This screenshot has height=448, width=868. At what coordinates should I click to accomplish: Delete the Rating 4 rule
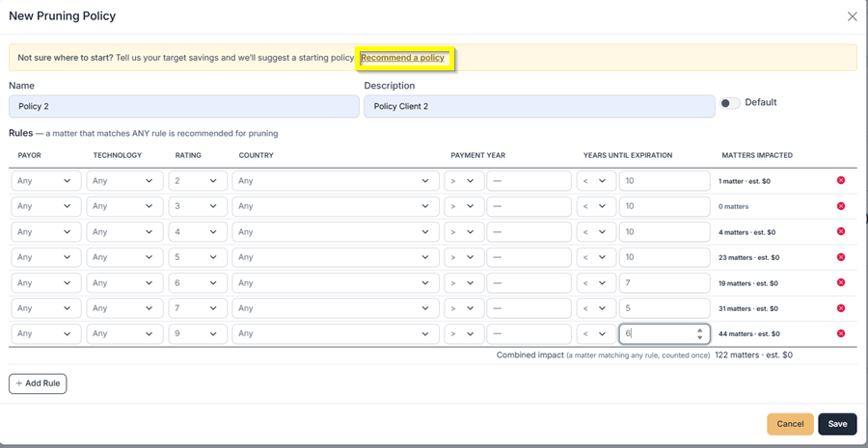coord(841,231)
